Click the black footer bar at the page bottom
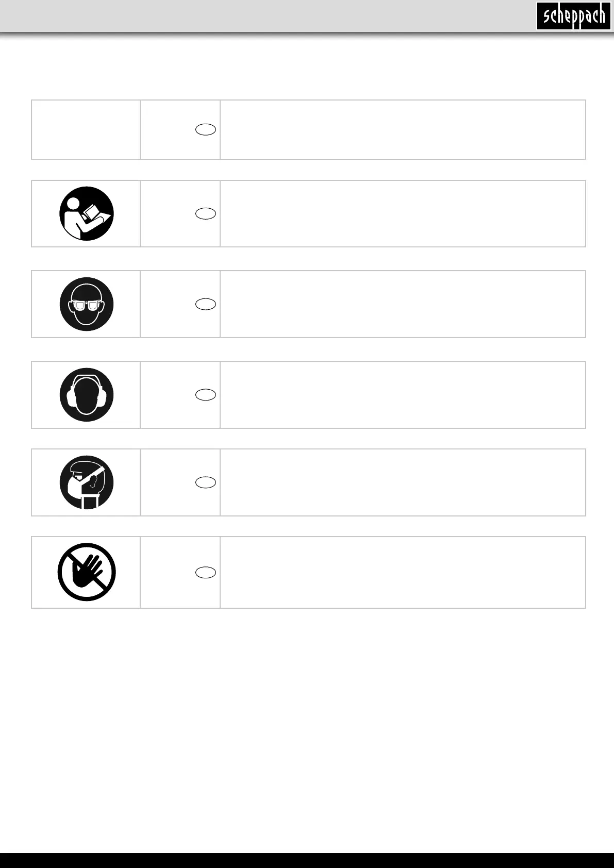Image resolution: width=614 pixels, height=868 pixels. click(307, 860)
